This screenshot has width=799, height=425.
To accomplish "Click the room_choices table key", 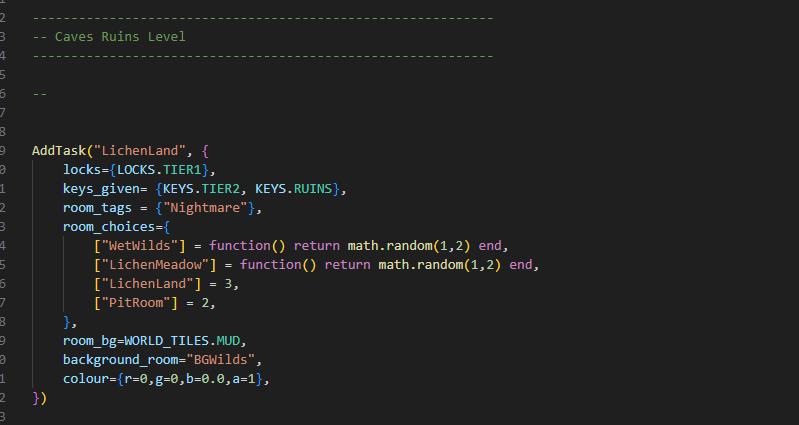I will 109,227.
